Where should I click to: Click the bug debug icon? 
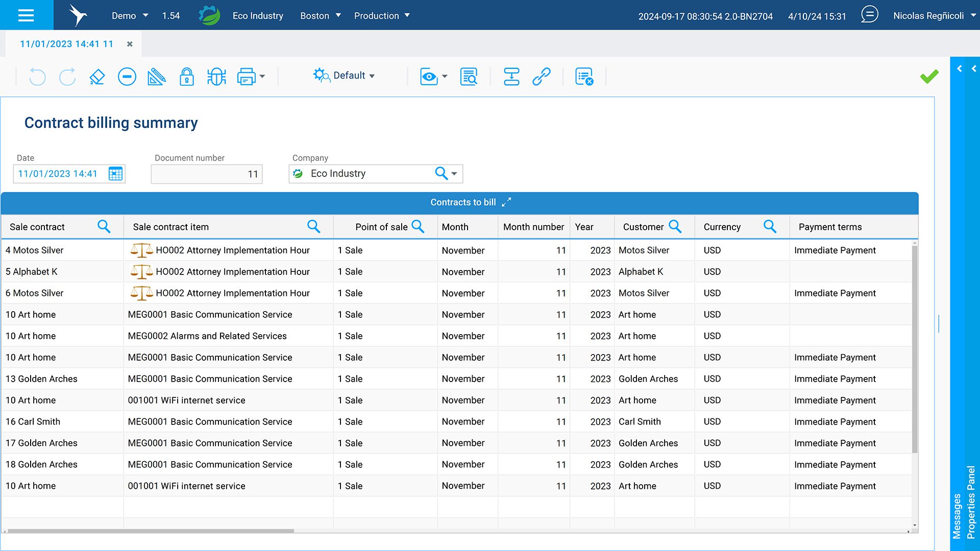(x=216, y=77)
